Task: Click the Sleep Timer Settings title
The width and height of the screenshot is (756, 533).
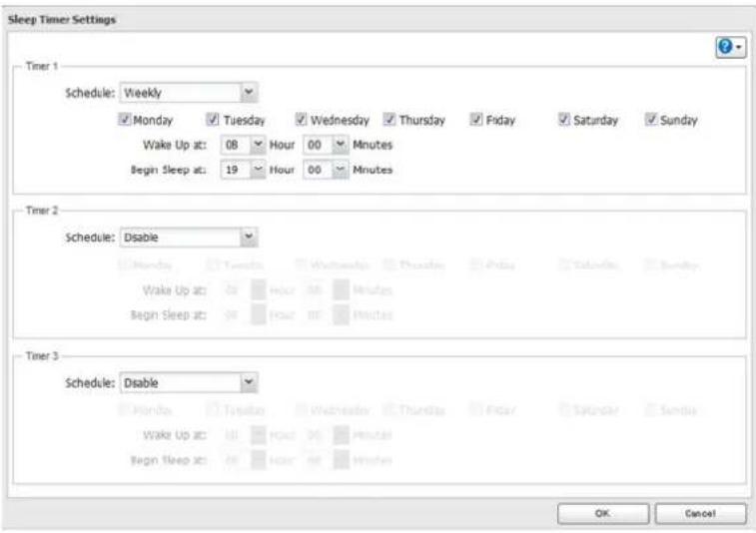Action: point(62,20)
